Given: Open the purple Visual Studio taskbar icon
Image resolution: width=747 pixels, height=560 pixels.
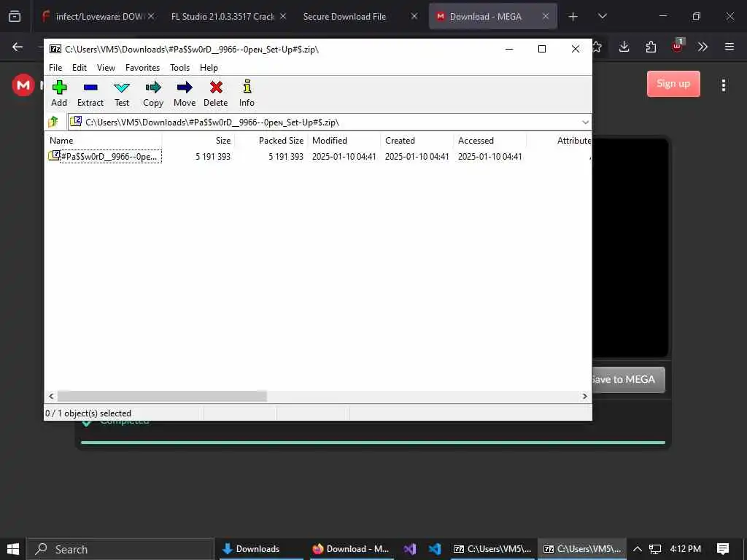Looking at the screenshot, I should [410, 549].
